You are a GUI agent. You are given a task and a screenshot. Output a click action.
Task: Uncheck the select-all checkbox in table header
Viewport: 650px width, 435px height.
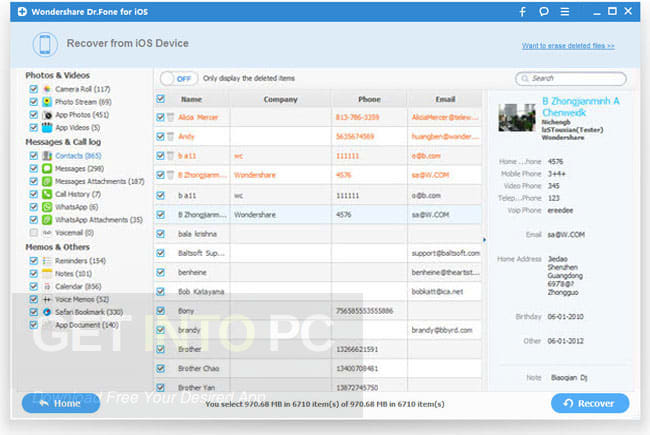(x=160, y=99)
